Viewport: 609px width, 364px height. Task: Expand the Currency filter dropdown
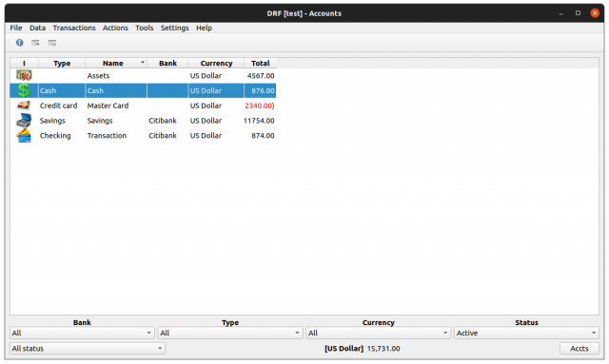pos(379,333)
